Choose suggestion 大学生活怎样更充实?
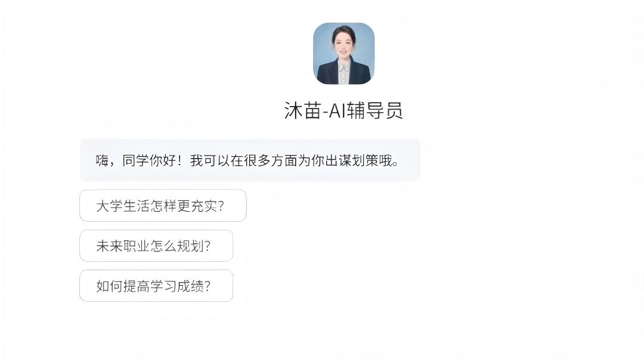The height and width of the screenshot is (362, 644). [163, 205]
